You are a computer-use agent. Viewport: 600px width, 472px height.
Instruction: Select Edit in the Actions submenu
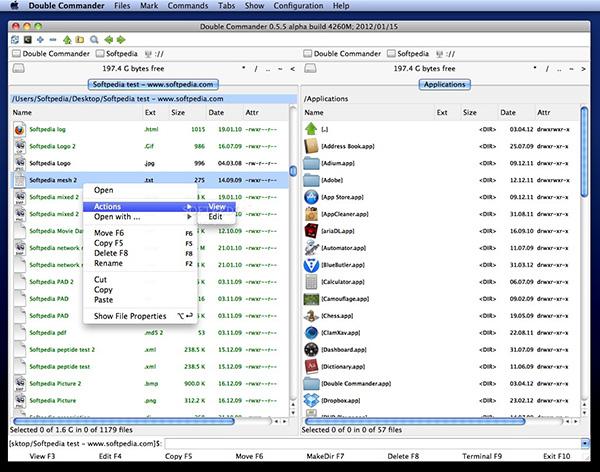coord(216,217)
